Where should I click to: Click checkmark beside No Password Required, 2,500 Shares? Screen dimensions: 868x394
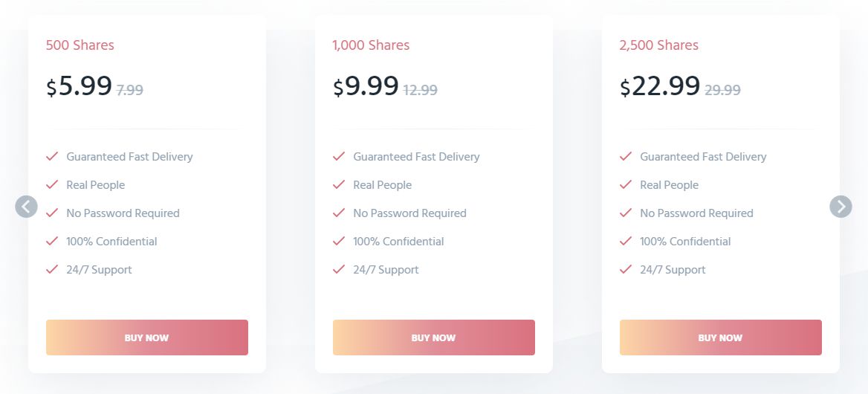626,213
